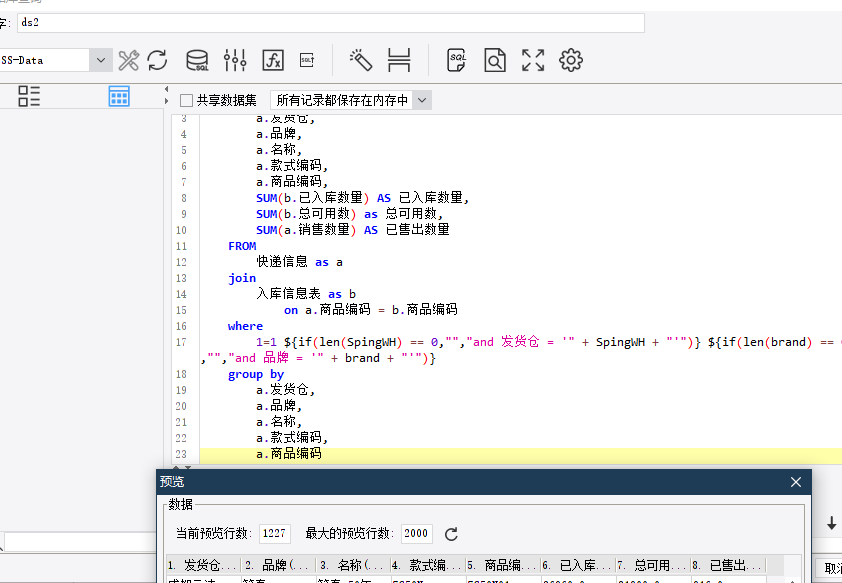This screenshot has width=842, height=583.
Task: Click the 2. 品牌 column header
Action: (279, 565)
